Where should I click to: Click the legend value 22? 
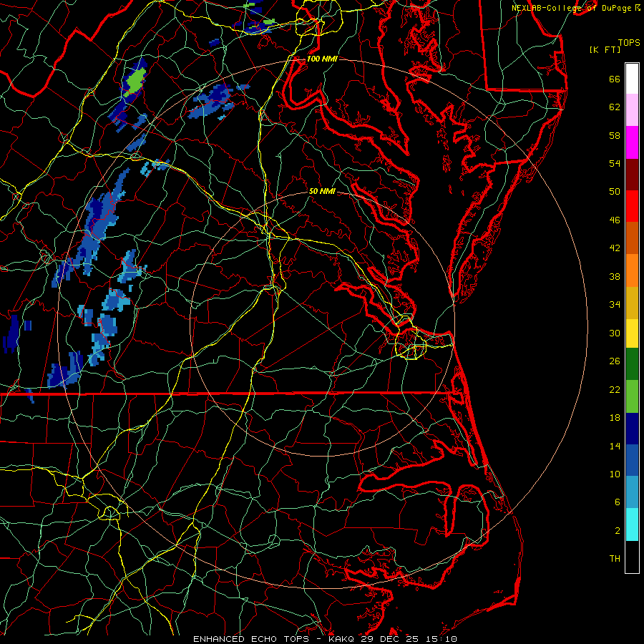(x=615, y=389)
